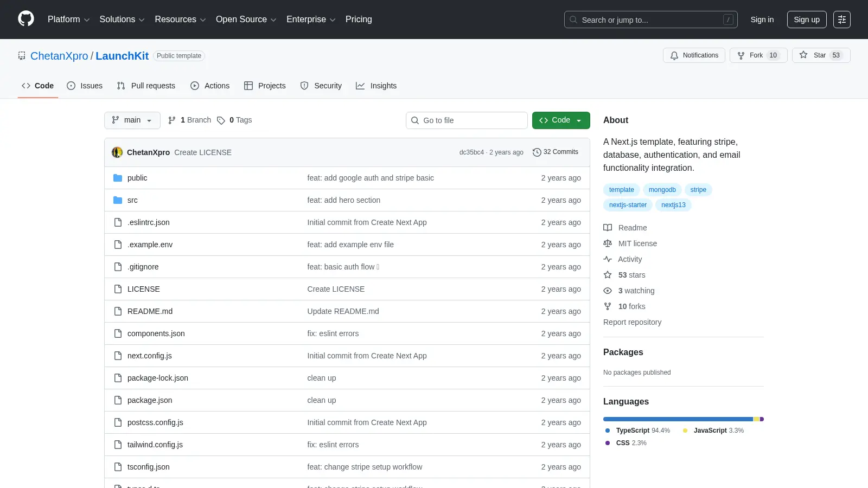Image resolution: width=868 pixels, height=488 pixels.
Task: Click the book icon beside Readme
Action: (608, 228)
